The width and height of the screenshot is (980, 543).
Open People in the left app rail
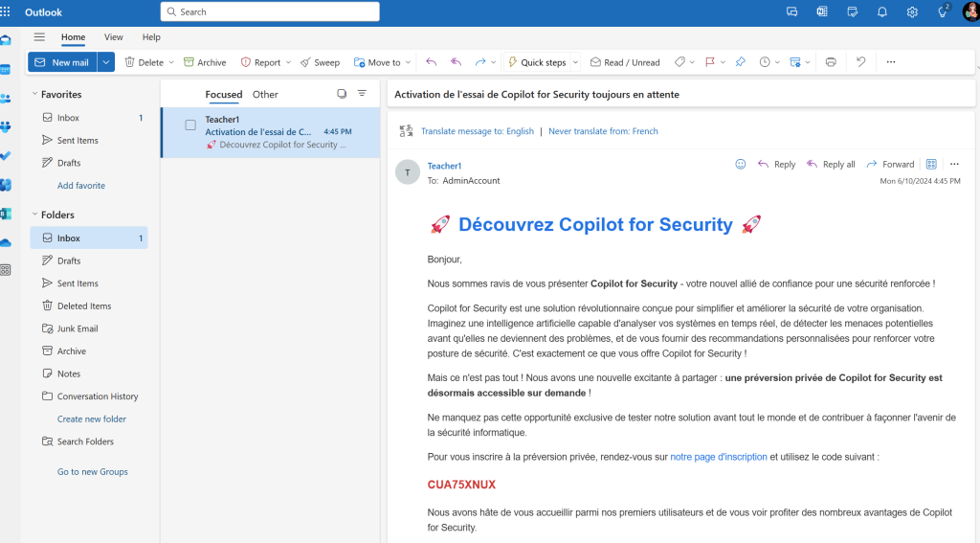pyautogui.click(x=6, y=99)
